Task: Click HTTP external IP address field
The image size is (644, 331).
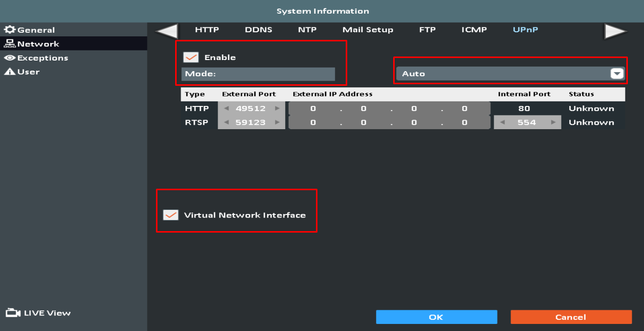Action: coord(389,108)
